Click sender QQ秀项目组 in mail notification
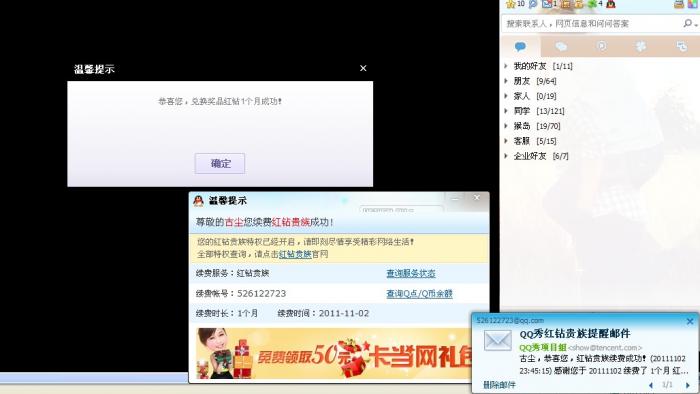Screen dimensions: 700x394 point(542,347)
